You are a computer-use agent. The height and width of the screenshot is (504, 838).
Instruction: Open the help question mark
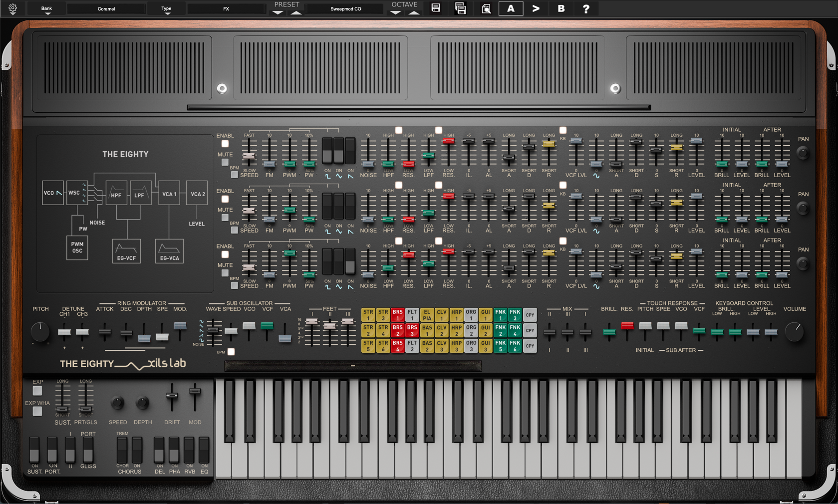(x=586, y=8)
